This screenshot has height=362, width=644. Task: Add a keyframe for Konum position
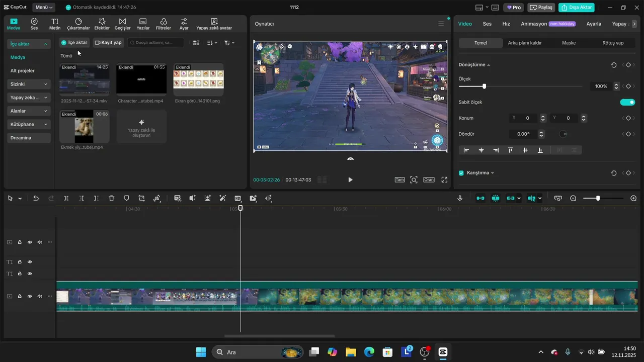coord(628,118)
